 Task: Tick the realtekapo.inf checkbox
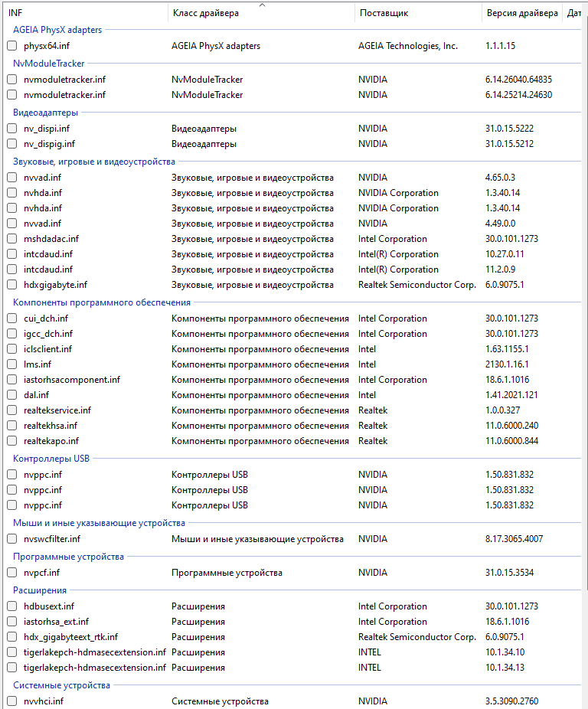pos(11,441)
